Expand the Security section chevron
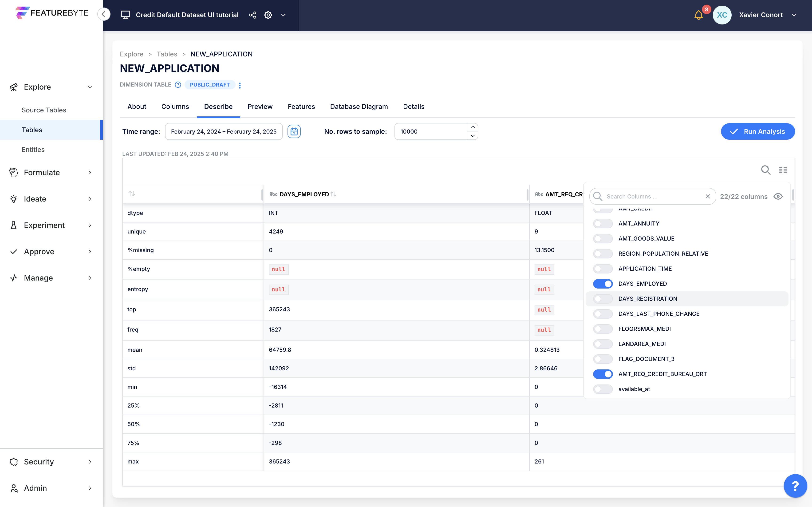 (x=90, y=462)
